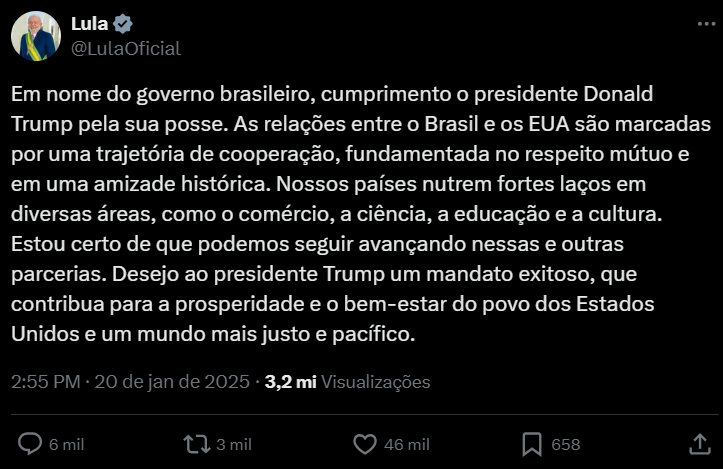Click the Lula display name
Screen dimensions: 723x469
click(90, 24)
